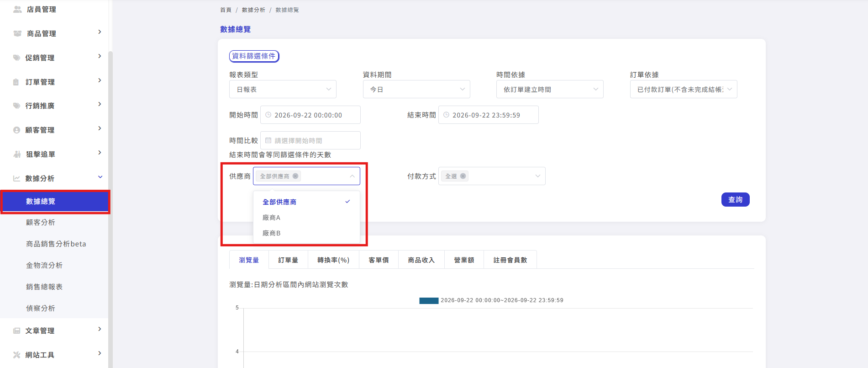
Task: Click the 網站工具 wrench icon
Action: pyautogui.click(x=16, y=355)
